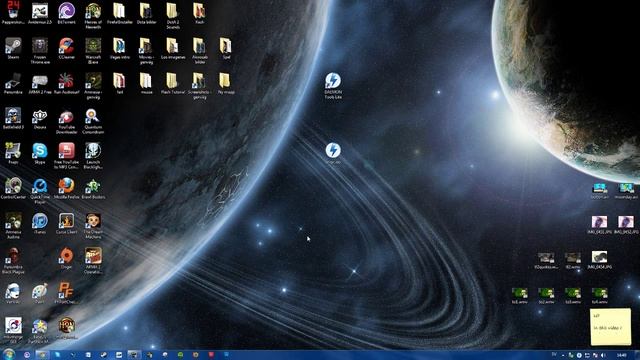Open the mouse folder

pyautogui.click(x=146, y=84)
